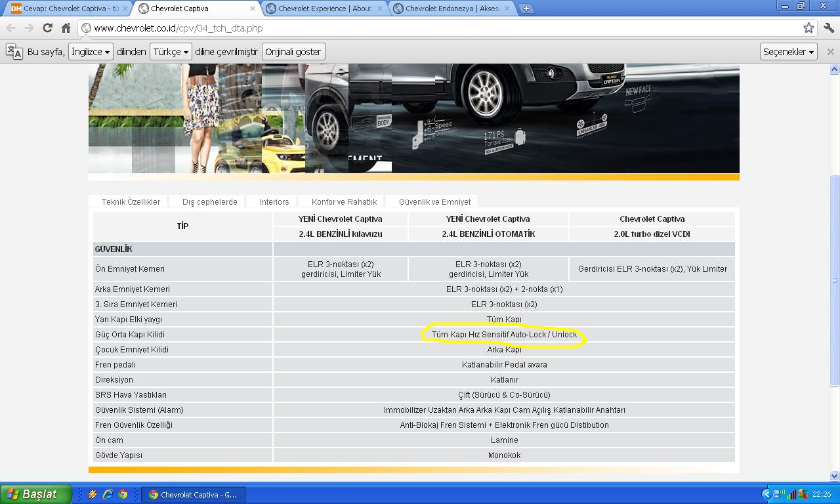Close the active Chevrolet Captiva tab
This screenshot has height=504, width=840.
253,9
